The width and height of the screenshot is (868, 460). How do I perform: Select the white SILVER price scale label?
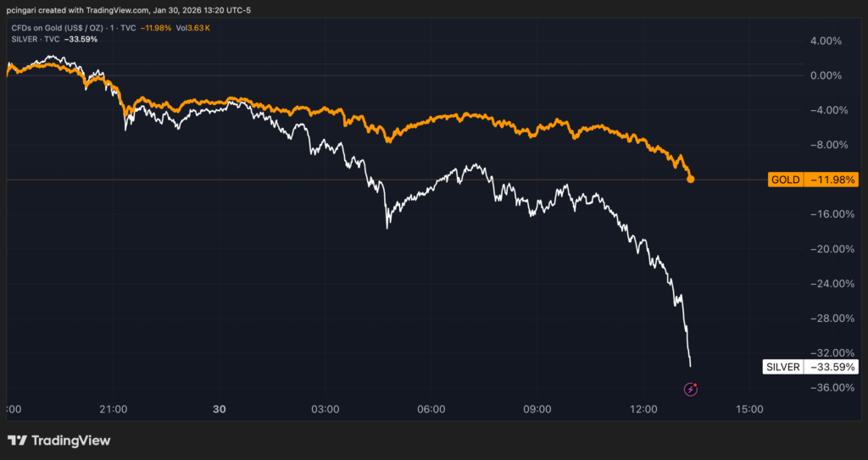tap(782, 367)
